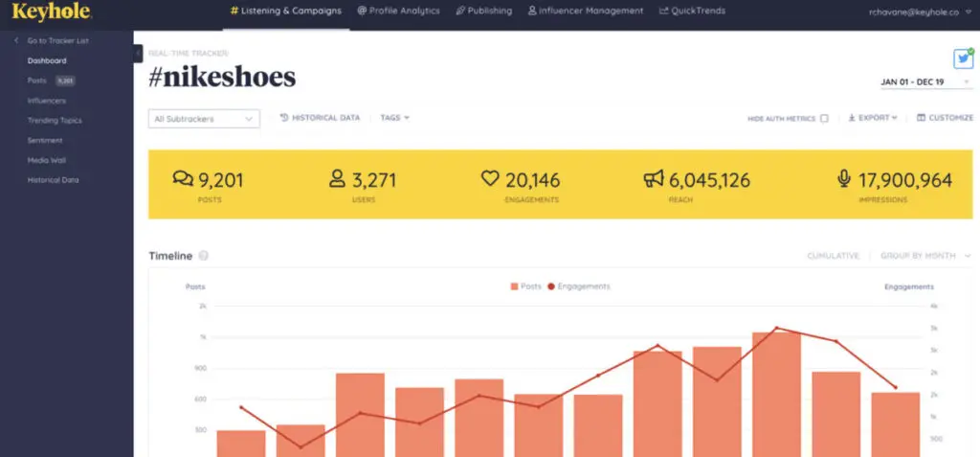980x457 pixels.
Task: Go to Tracker List link
Action: tap(57, 41)
